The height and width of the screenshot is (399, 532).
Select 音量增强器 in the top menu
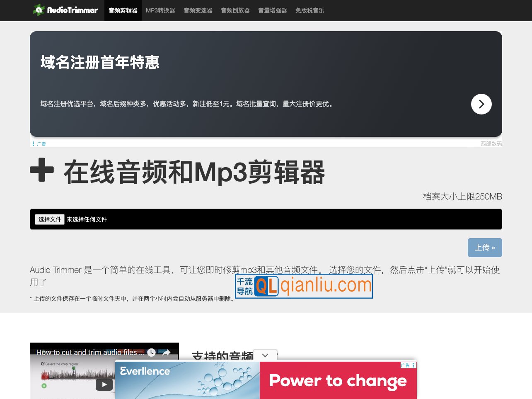click(272, 10)
